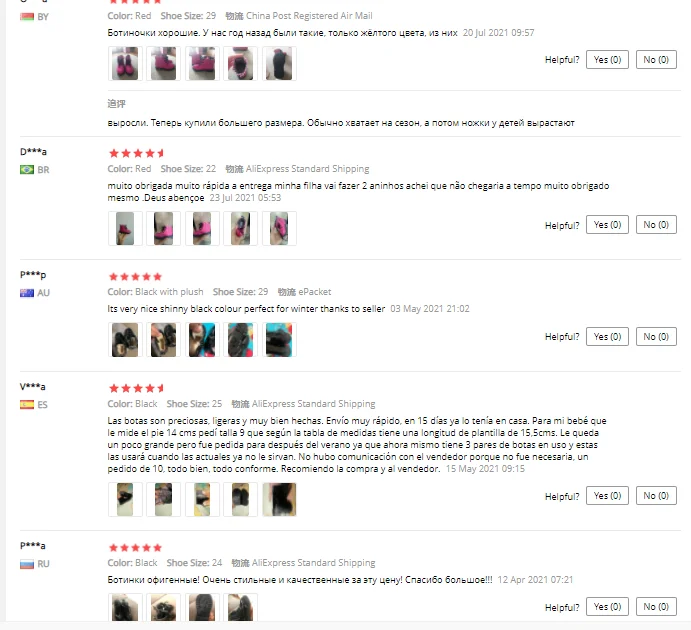Click Yes helpful on the Belarus review

[607, 59]
